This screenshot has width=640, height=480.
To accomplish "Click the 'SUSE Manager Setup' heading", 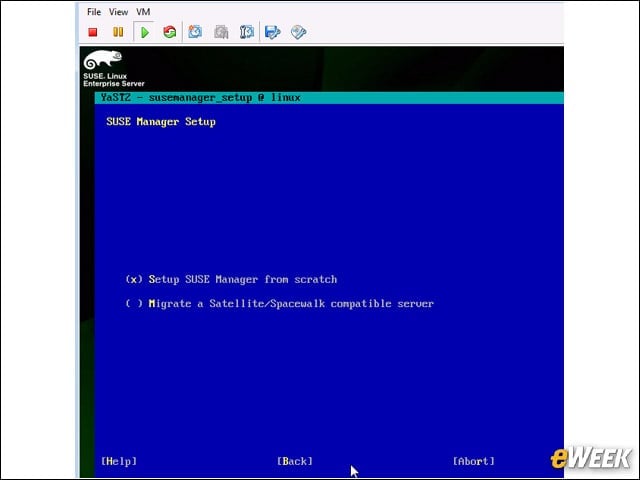I will pyautogui.click(x=161, y=122).
